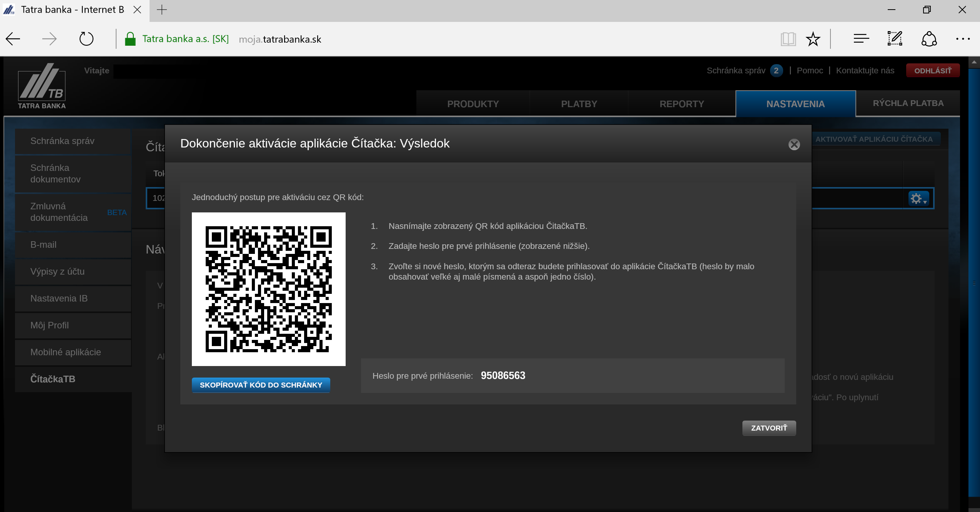Viewport: 980px width, 512px height.
Task: Click instruction step 2 Zadajte heslo text
Action: 489,246
